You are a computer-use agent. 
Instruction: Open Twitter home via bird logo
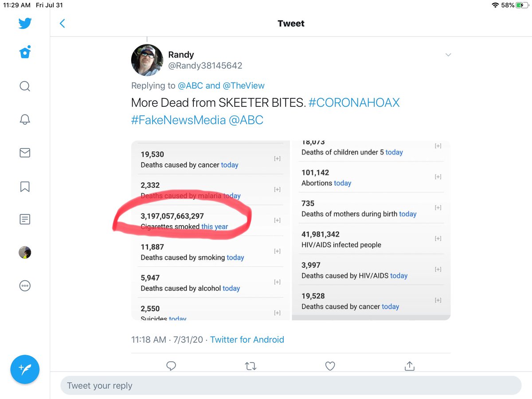pyautogui.click(x=25, y=23)
